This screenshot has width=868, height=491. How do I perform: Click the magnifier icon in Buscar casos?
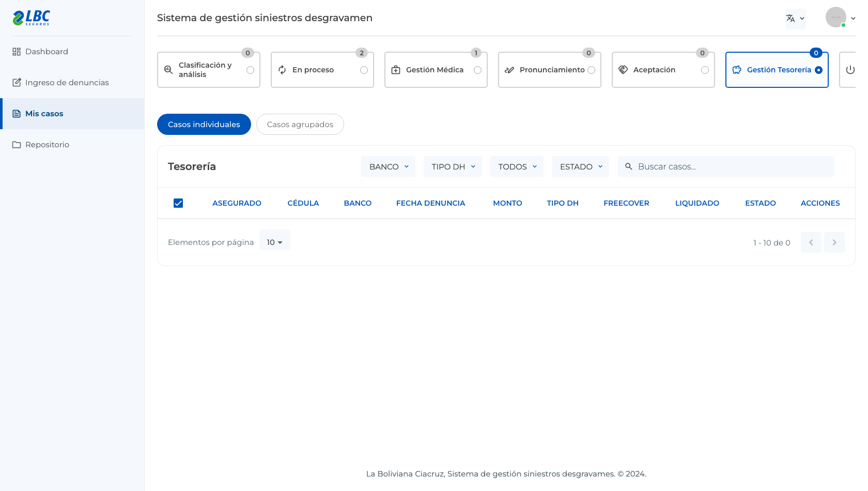(629, 166)
